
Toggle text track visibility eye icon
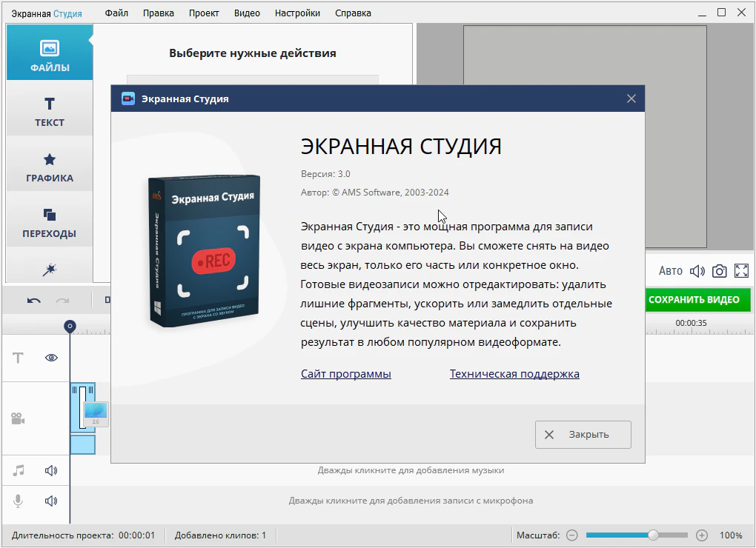pos(51,358)
